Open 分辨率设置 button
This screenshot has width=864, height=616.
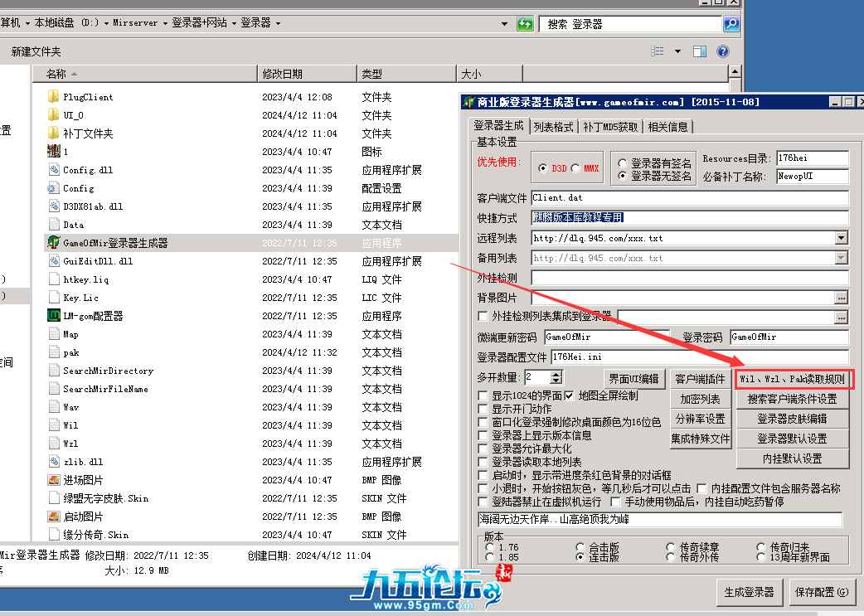700,419
